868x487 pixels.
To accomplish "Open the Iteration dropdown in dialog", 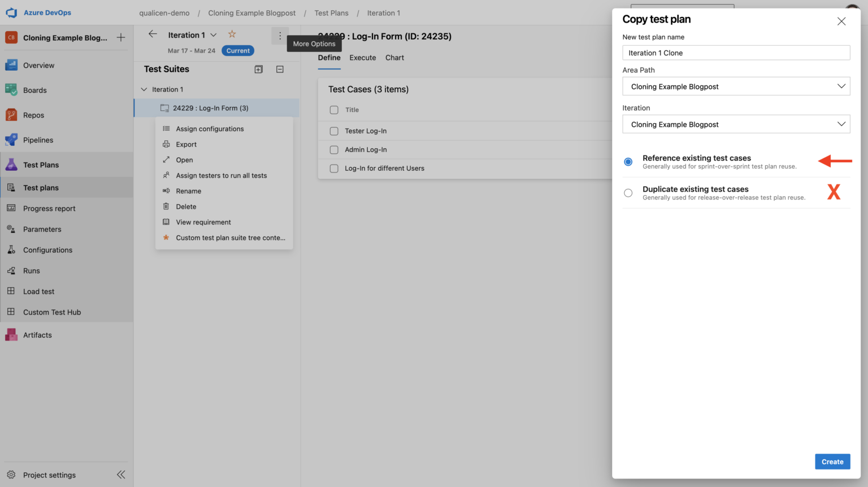I will pos(736,124).
